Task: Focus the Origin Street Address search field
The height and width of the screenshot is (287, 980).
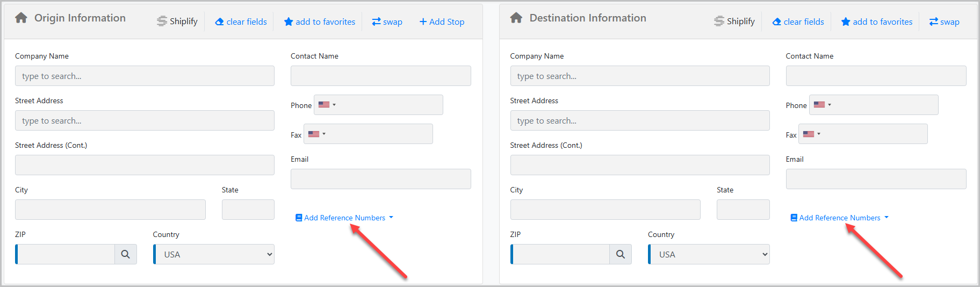Action: point(145,120)
